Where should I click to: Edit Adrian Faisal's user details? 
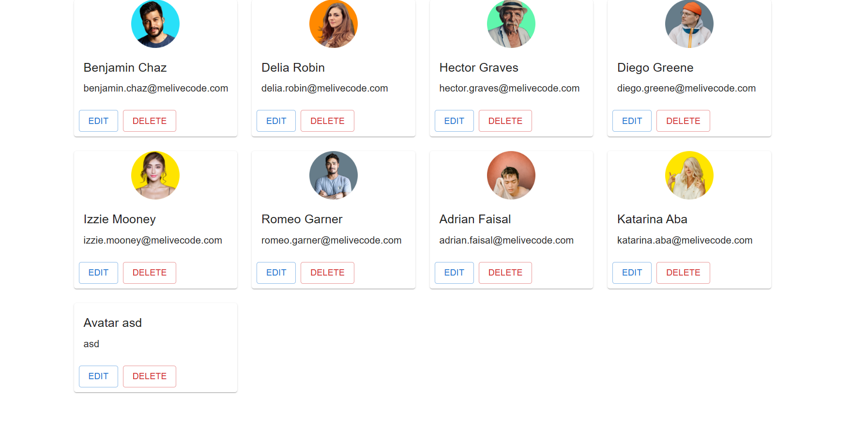(454, 273)
